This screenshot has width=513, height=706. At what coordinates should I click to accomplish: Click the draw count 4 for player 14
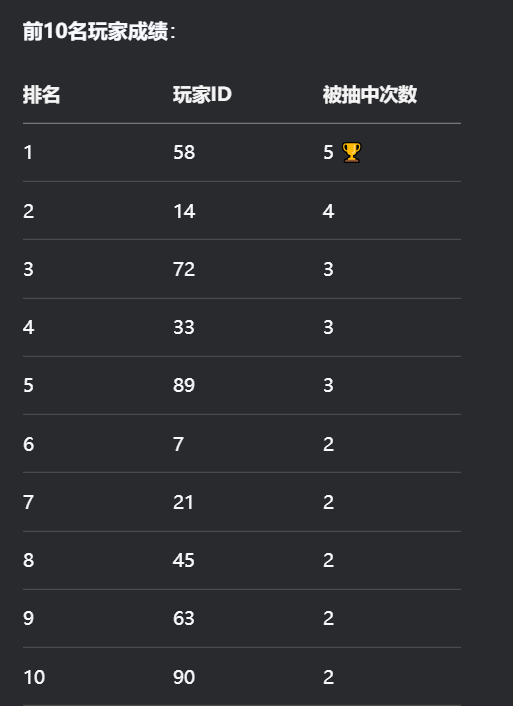(328, 211)
